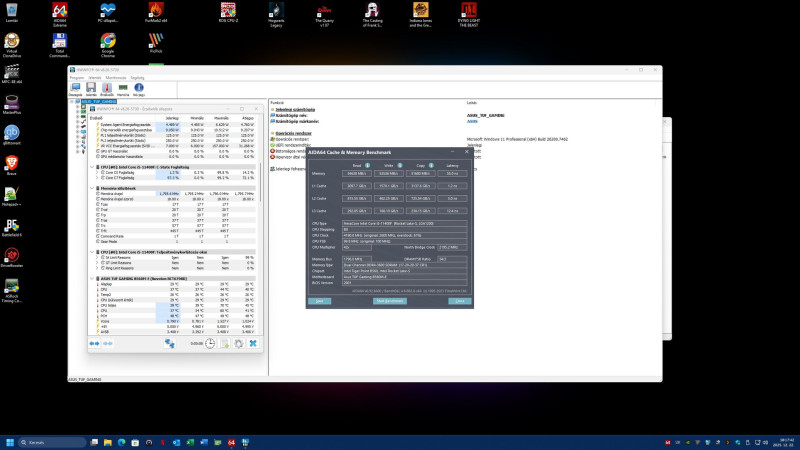
Task: Collapse the CPU C-State Foglaltság group
Action: pos(92,167)
